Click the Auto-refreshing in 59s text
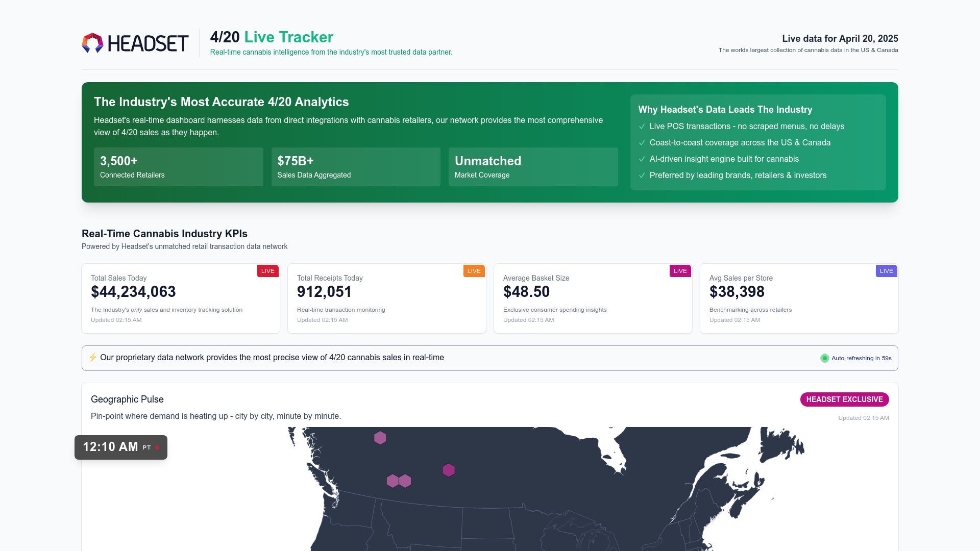 click(862, 358)
